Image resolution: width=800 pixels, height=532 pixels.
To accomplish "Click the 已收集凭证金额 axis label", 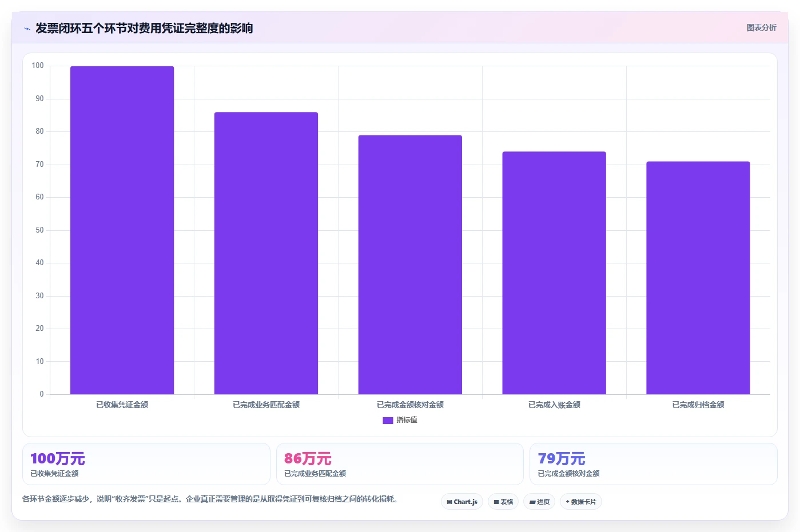I will [x=122, y=405].
